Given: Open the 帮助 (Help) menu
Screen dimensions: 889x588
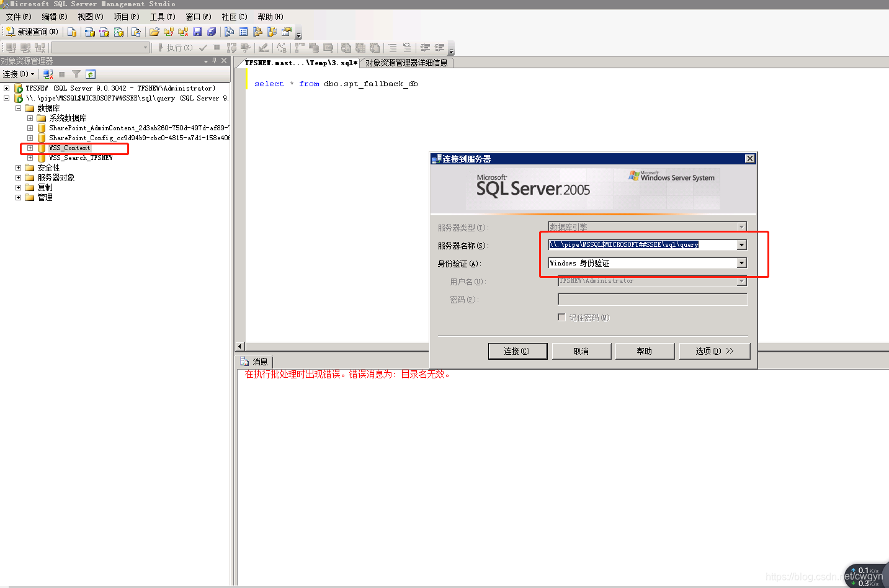Looking at the screenshot, I should pos(270,17).
